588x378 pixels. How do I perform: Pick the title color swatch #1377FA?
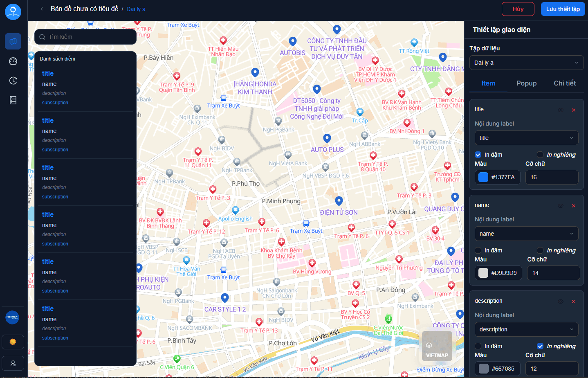[x=483, y=177]
